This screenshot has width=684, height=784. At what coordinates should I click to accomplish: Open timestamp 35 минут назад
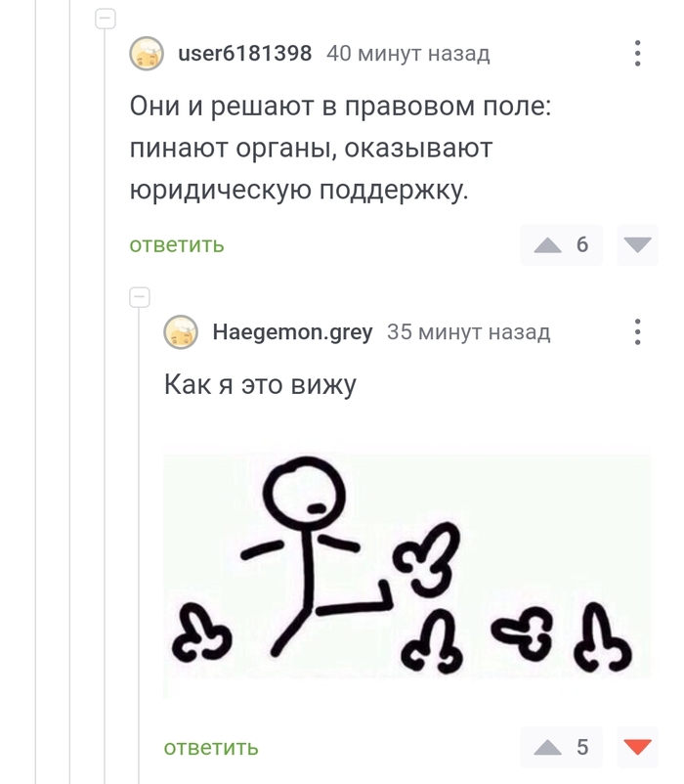[469, 331]
